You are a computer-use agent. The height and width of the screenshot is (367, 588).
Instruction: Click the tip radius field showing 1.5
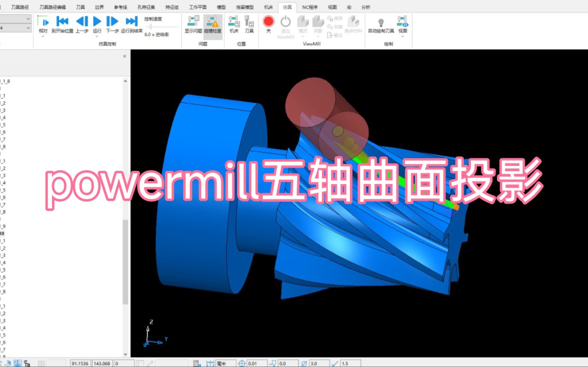tap(350, 363)
